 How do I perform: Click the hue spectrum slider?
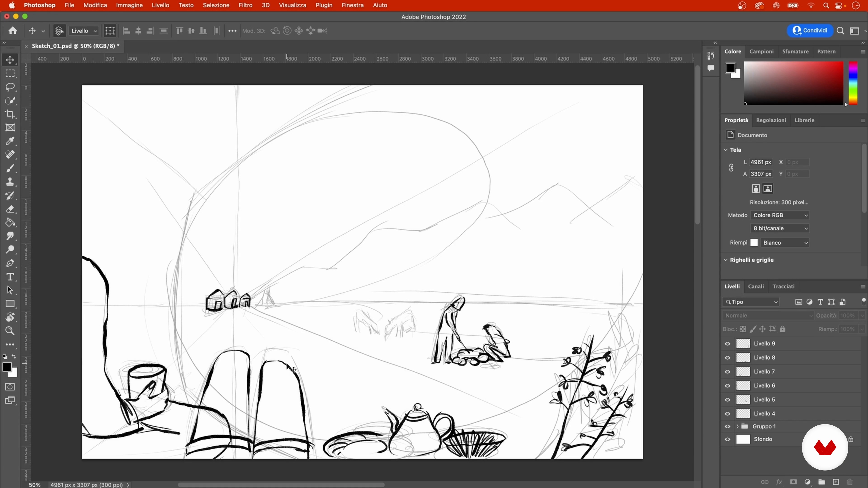(x=853, y=83)
